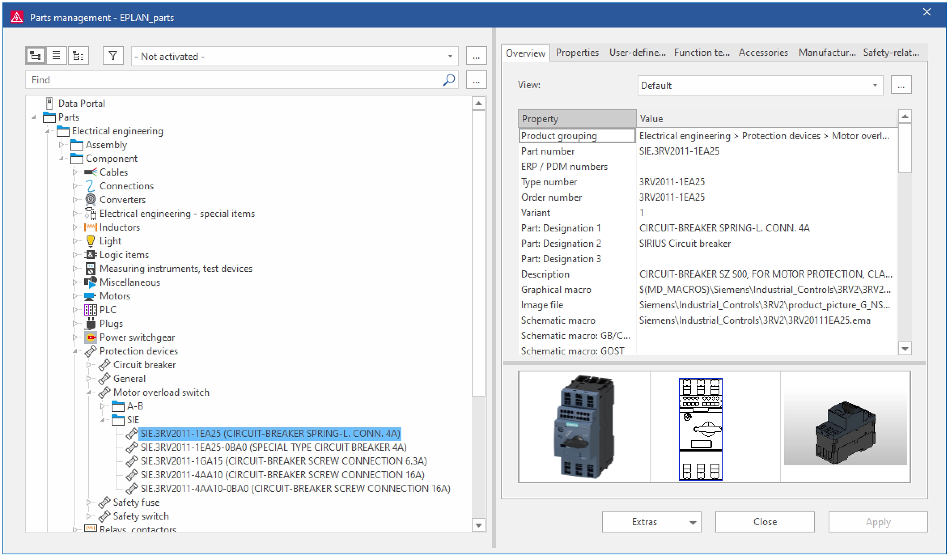The height and width of the screenshot is (560, 950).
Task: Expand the A-B folder node
Action: 103,406
